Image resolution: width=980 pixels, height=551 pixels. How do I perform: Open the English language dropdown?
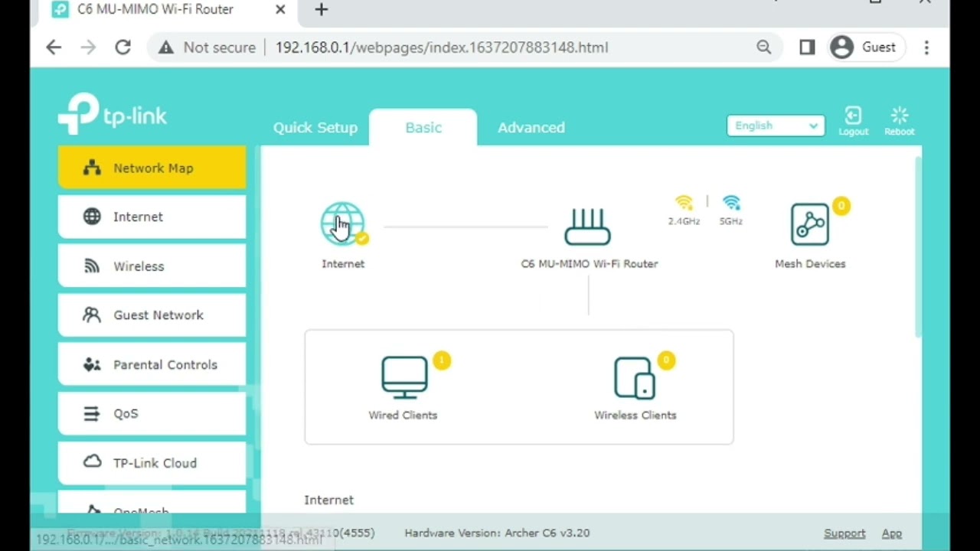click(x=776, y=126)
